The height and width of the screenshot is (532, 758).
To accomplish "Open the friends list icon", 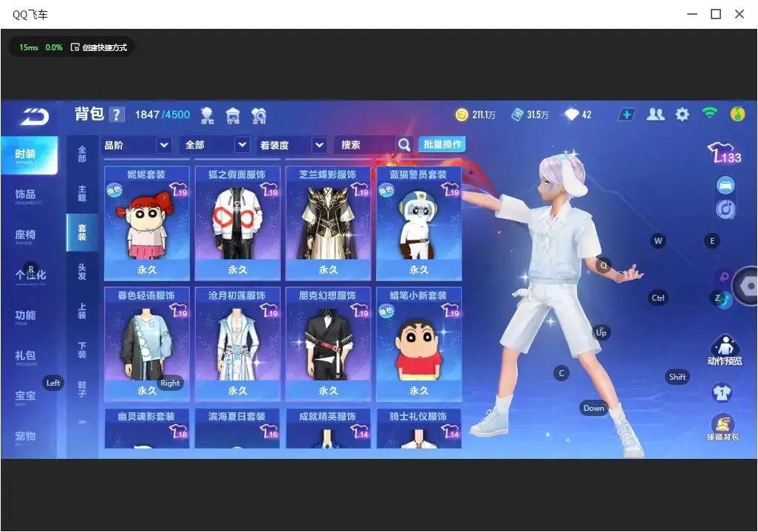I will [655, 115].
